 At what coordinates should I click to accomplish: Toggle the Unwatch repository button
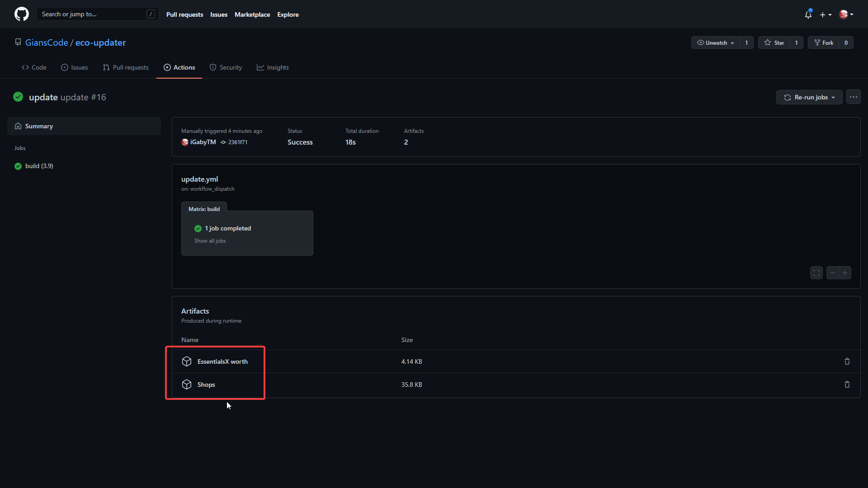(716, 42)
